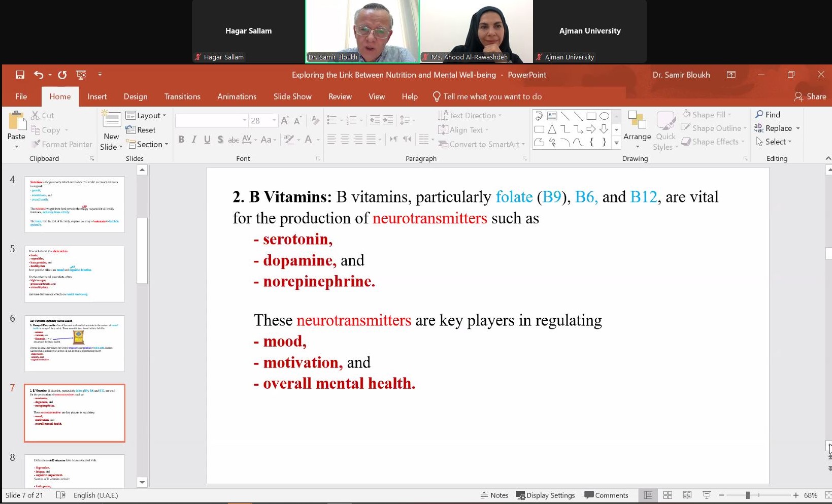Toggle the Notes pane in status bar
The height and width of the screenshot is (504, 832).
(x=494, y=495)
